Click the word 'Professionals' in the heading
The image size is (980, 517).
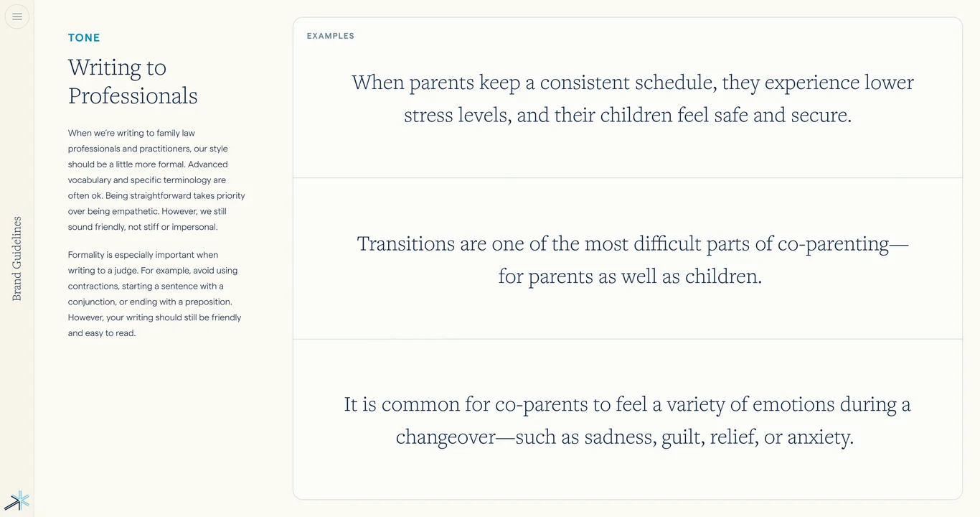coord(133,96)
